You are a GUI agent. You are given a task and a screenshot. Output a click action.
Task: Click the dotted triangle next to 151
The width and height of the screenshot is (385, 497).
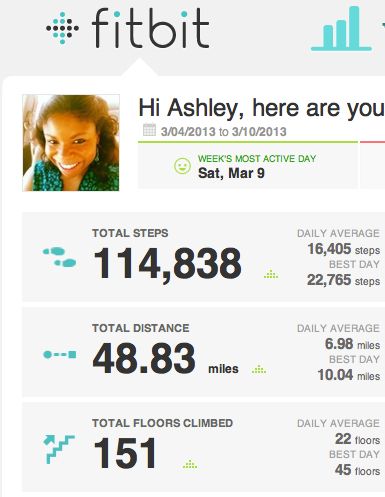(x=190, y=464)
